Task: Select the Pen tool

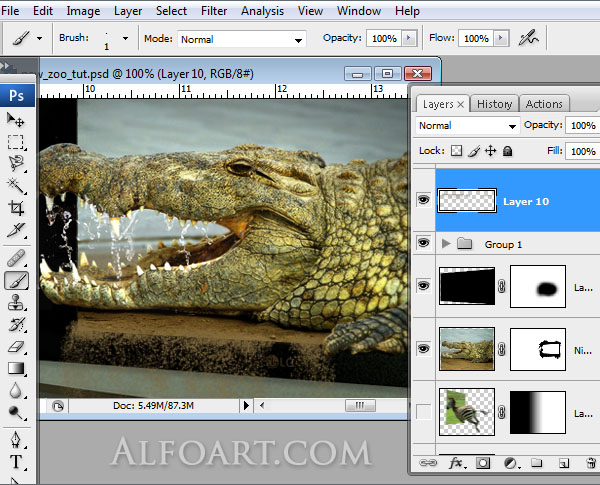Action: 16,440
